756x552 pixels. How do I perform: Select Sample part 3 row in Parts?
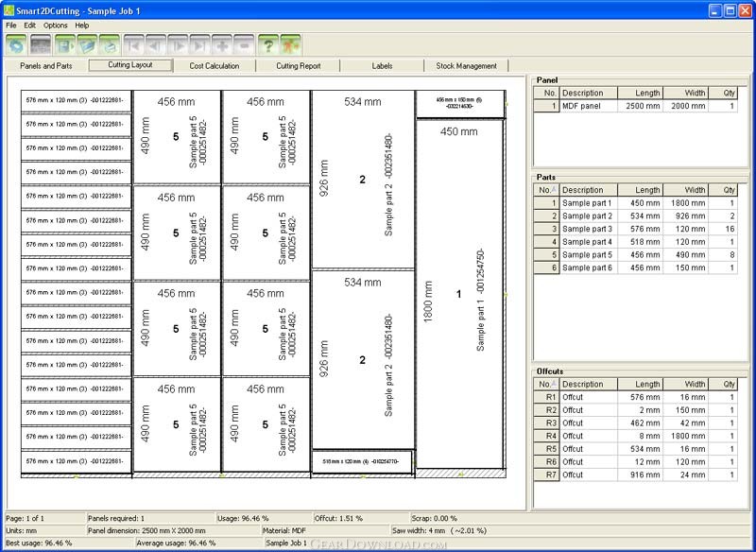(635, 229)
